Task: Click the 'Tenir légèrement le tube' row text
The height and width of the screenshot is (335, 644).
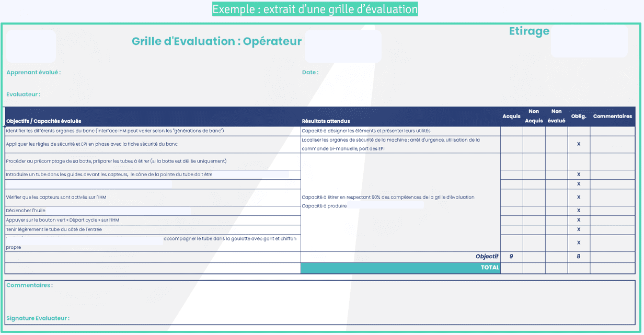Action: point(54,229)
